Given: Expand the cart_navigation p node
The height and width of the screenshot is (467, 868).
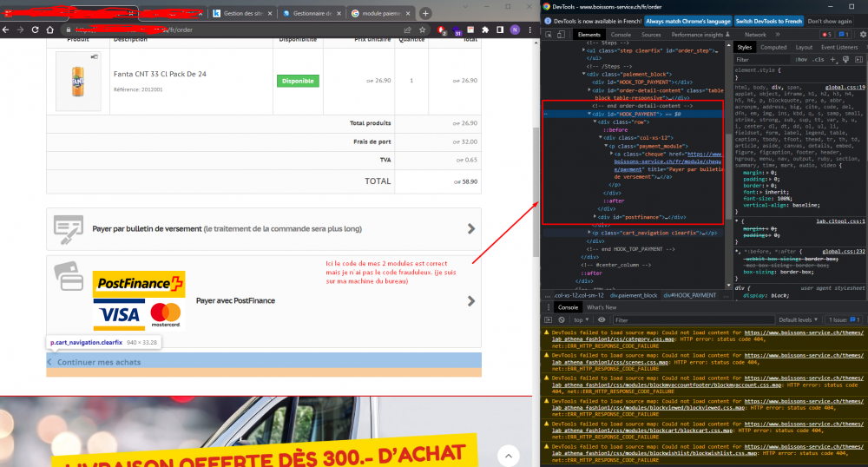Looking at the screenshot, I should 589,233.
